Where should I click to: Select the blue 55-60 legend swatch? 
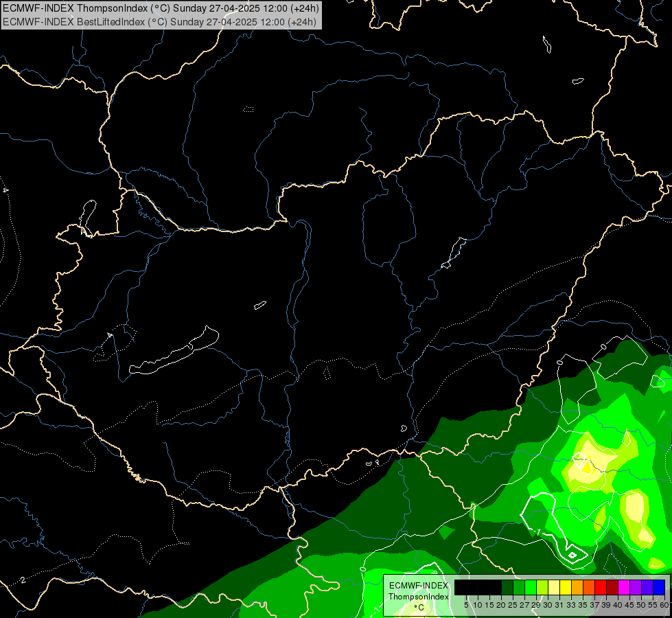click(x=659, y=587)
